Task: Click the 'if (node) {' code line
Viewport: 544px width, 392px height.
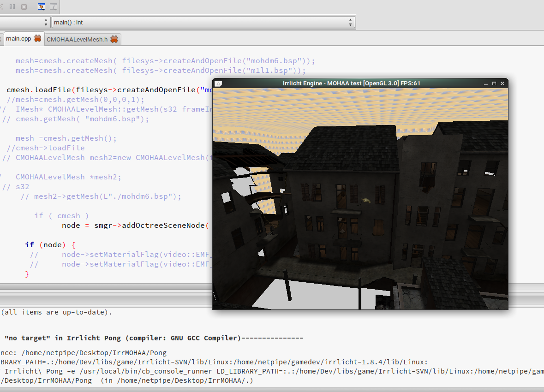Action: [50, 245]
